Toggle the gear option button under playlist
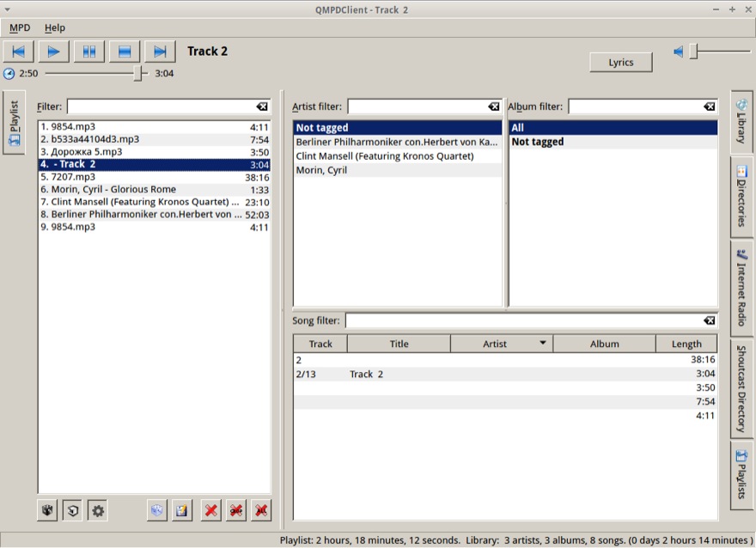This screenshot has width=756, height=548. pos(97,510)
